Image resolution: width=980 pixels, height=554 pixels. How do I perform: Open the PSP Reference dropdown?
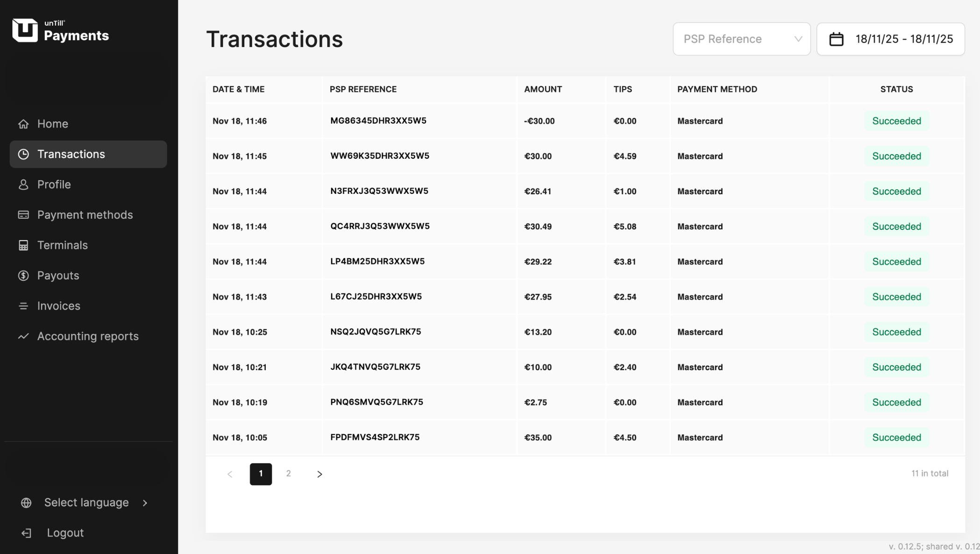(x=741, y=39)
